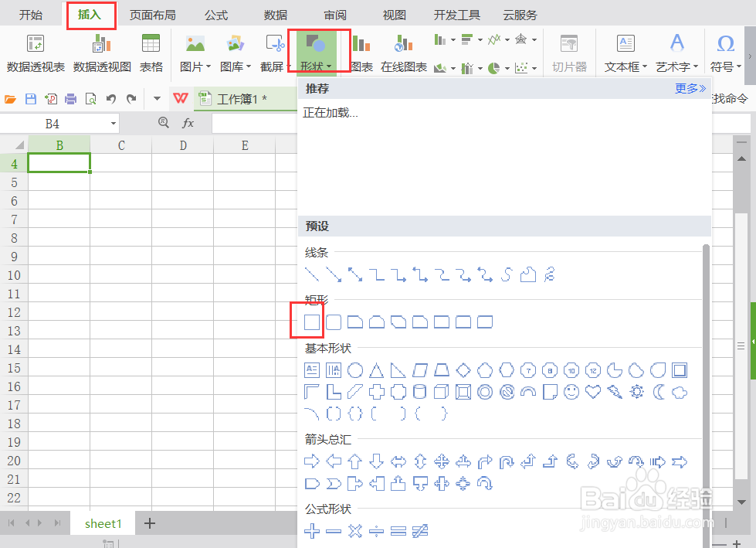The height and width of the screenshot is (548, 756).
Task: Open the 审阅 tab
Action: (335, 15)
